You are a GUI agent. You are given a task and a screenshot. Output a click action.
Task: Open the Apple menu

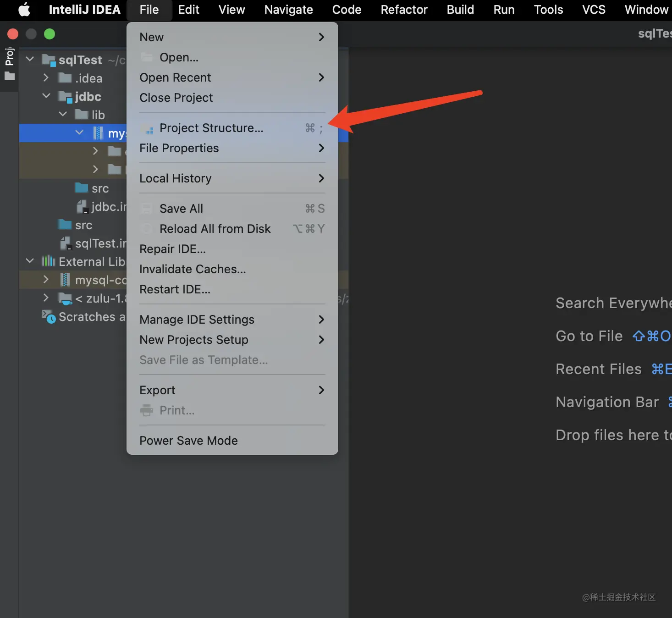pyautogui.click(x=24, y=10)
